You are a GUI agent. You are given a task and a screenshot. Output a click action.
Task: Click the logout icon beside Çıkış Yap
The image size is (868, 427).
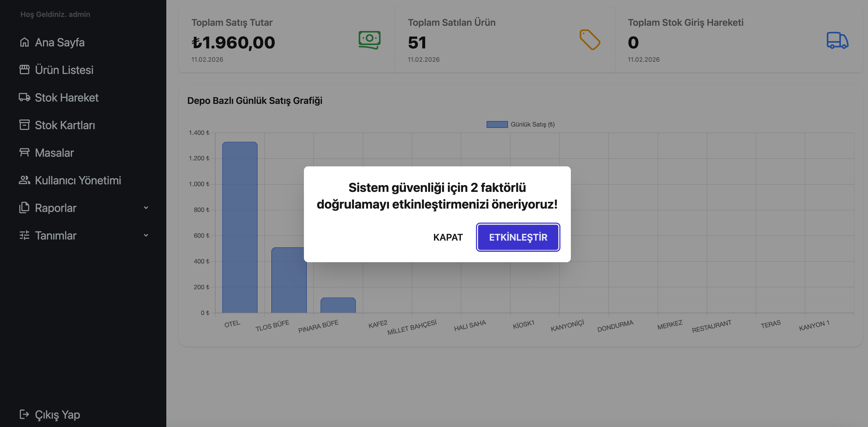tap(24, 414)
